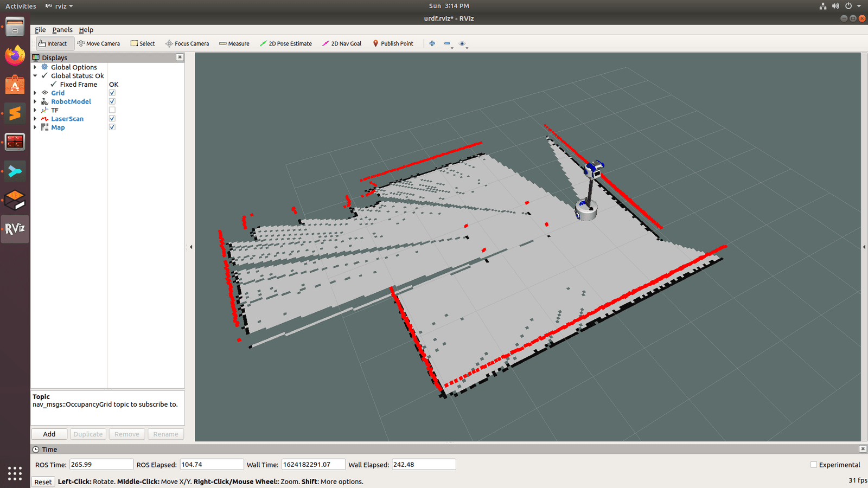Open the Panels menu

62,30
